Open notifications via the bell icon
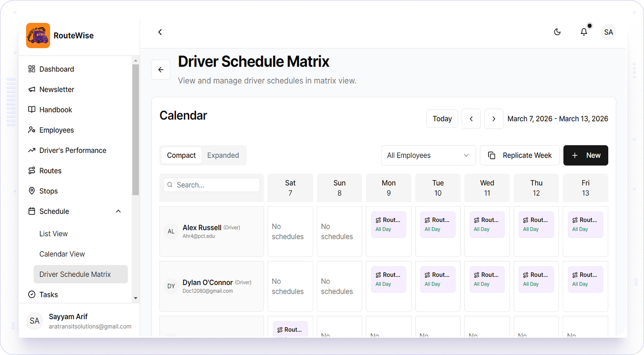The image size is (644, 355). click(x=584, y=32)
